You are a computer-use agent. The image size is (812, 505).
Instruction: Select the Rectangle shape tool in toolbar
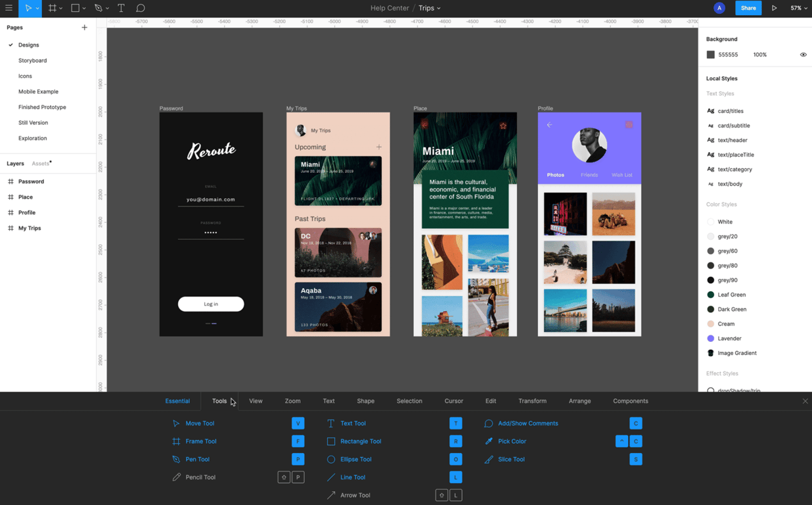click(76, 8)
